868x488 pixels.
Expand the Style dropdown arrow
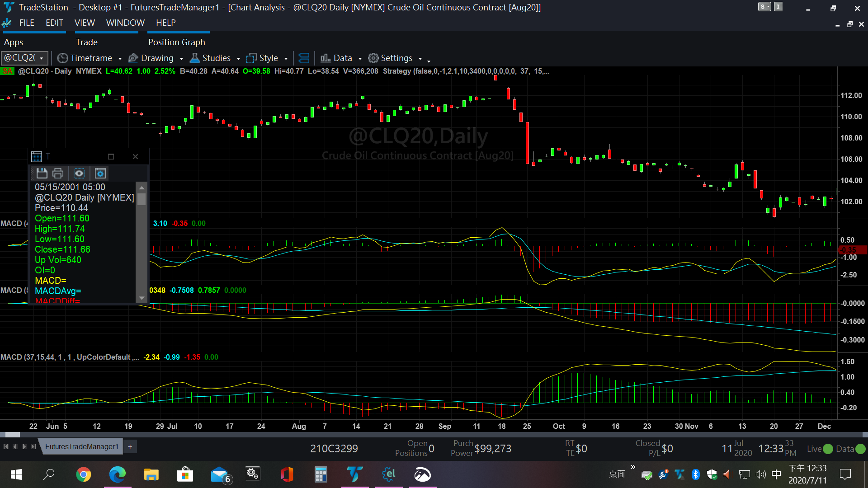coord(286,58)
